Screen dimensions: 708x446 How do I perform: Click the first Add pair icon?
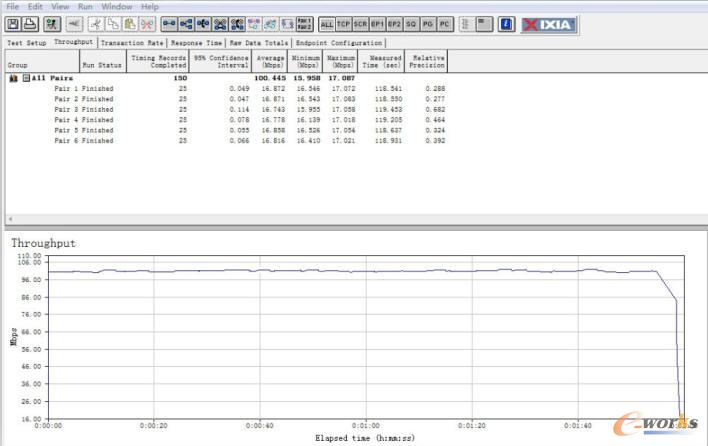[169, 23]
